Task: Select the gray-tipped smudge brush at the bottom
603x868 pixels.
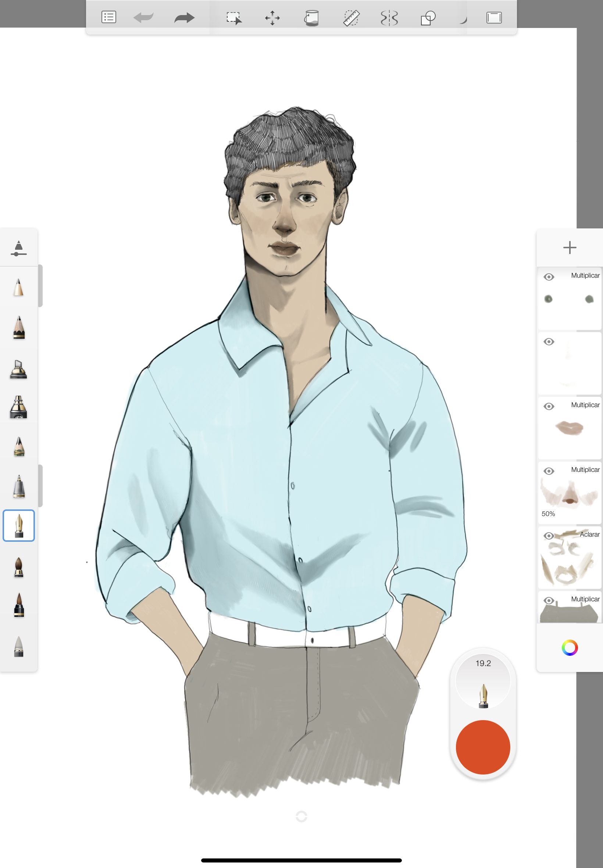Action: click(18, 646)
